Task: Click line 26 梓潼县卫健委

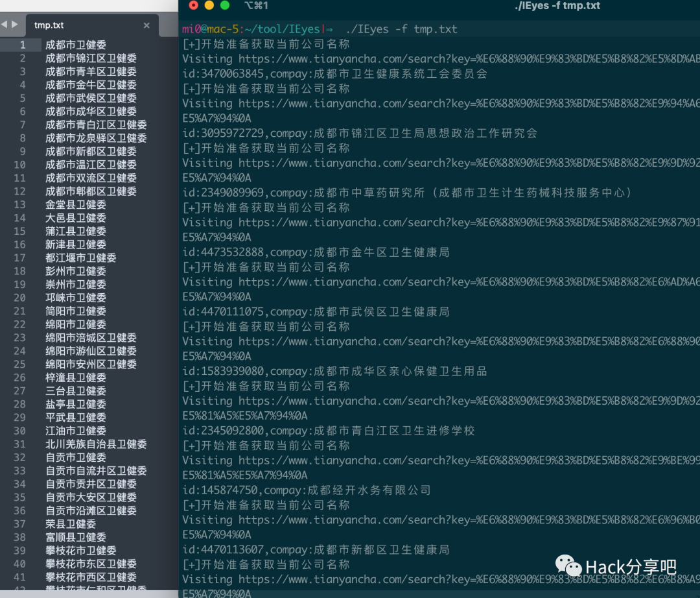Action: coord(75,378)
